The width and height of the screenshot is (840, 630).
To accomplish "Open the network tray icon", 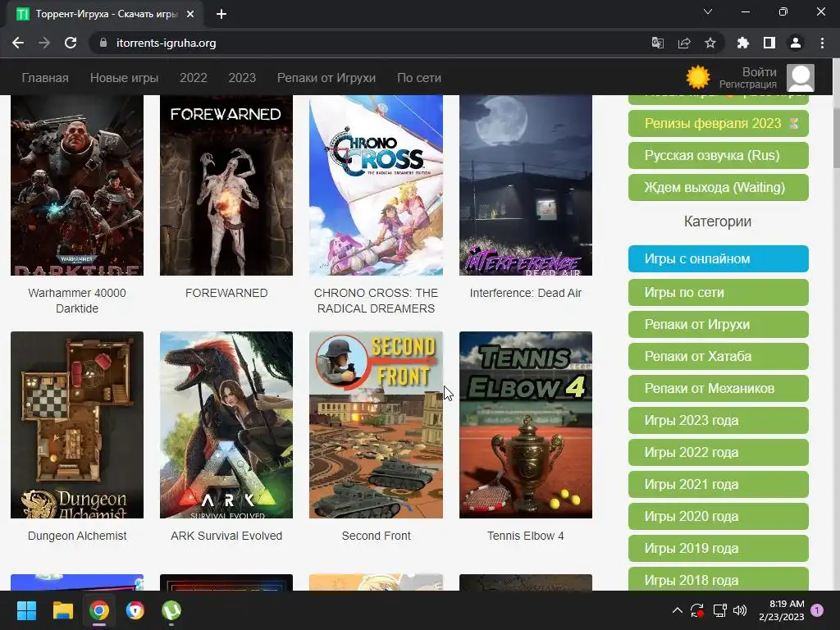I will [719, 610].
